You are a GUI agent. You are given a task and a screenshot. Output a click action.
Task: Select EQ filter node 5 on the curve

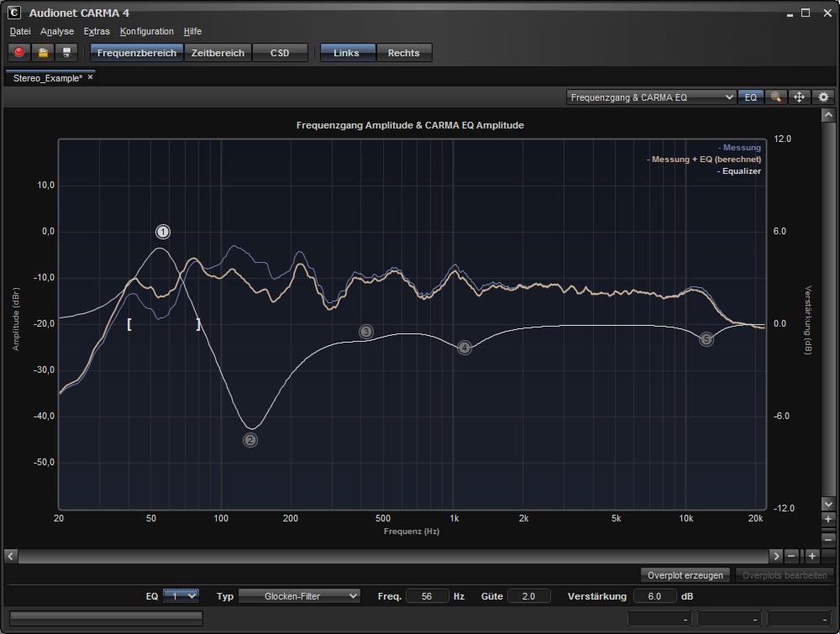pos(706,339)
